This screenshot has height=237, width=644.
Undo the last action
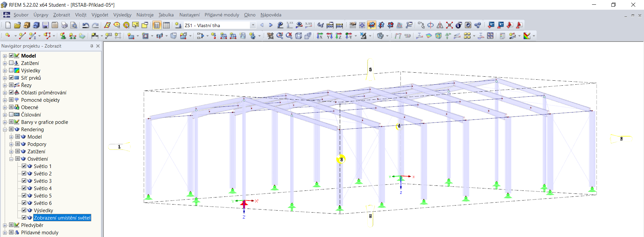[x=86, y=25]
